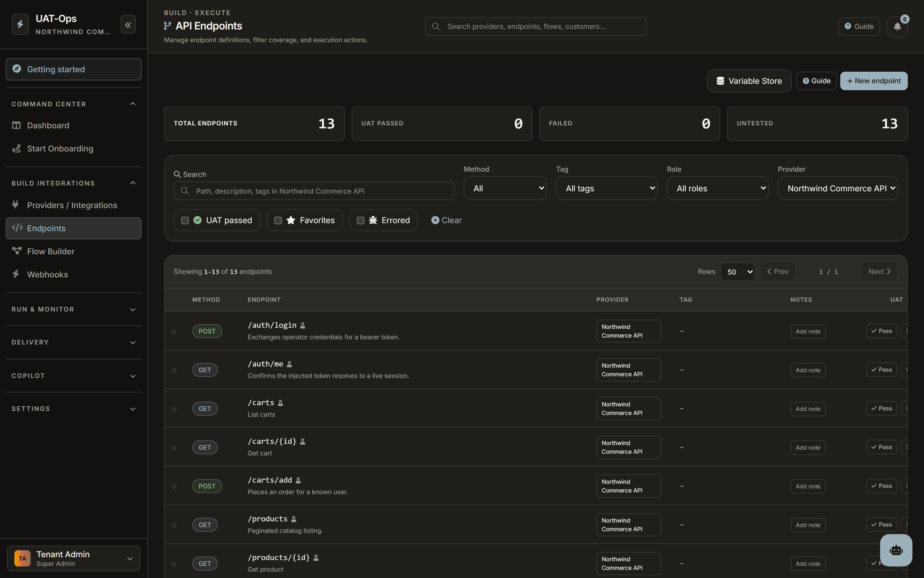Open the chatbot assistant floating button
The image size is (924, 578).
[x=896, y=550]
